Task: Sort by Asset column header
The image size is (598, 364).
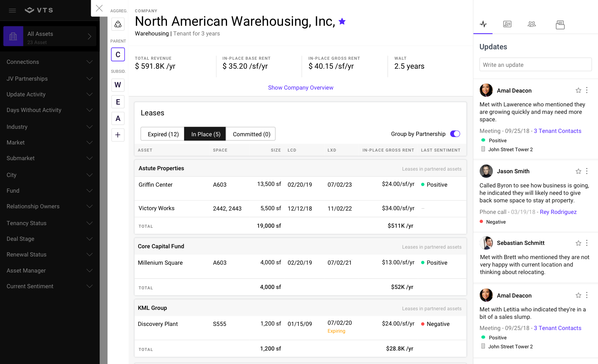Action: click(x=145, y=150)
